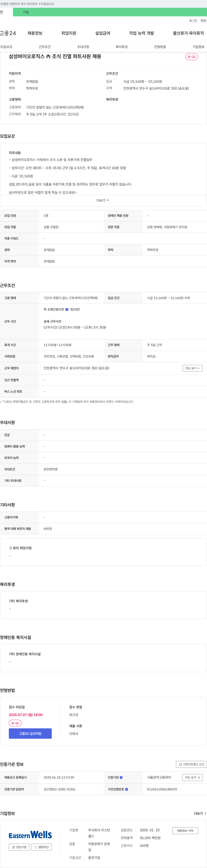
Task: Report false ad via 거짓구인광고 신고
Action: coord(191,765)
